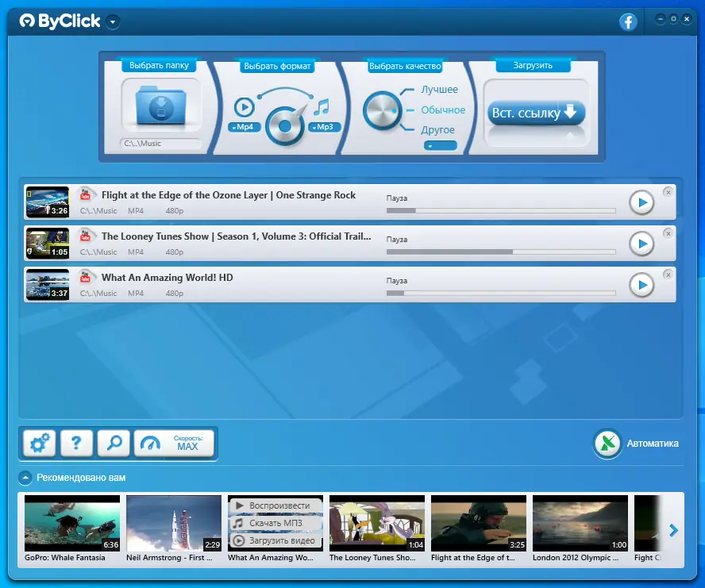
Task: Click the MP4 label of Flight at the Edge row
Action: coord(136,211)
